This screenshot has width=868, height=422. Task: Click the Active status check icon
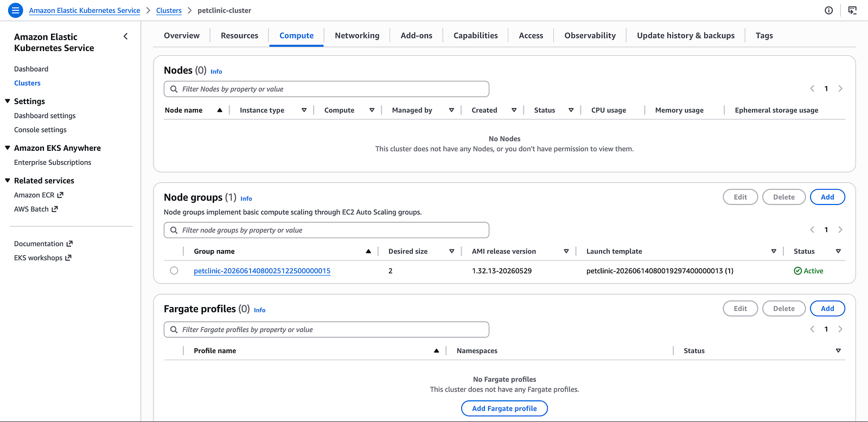coord(797,271)
